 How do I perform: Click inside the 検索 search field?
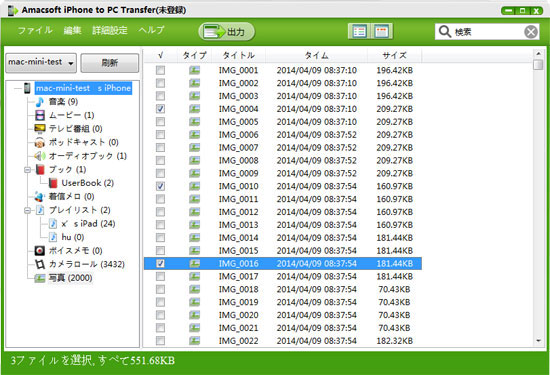point(488,32)
